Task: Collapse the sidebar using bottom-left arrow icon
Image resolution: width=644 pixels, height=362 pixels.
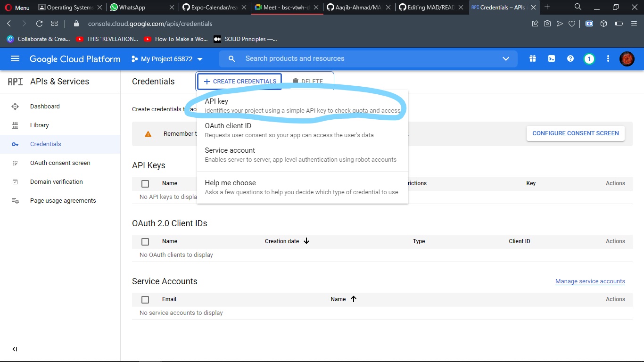Action: click(15, 349)
